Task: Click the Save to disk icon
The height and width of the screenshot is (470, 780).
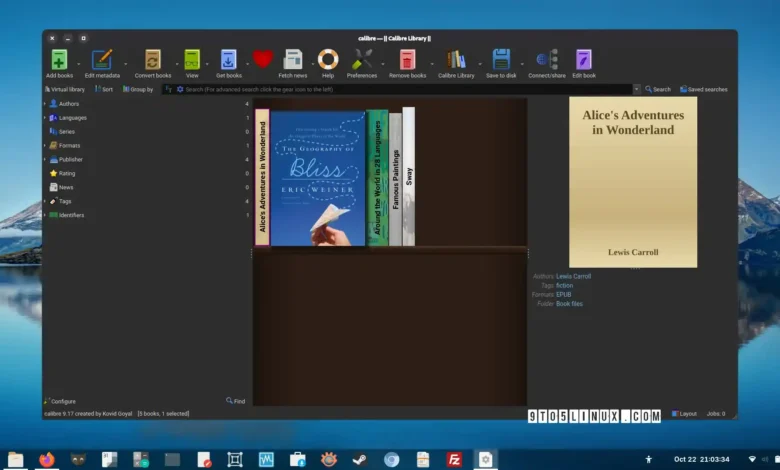Action: point(501,60)
